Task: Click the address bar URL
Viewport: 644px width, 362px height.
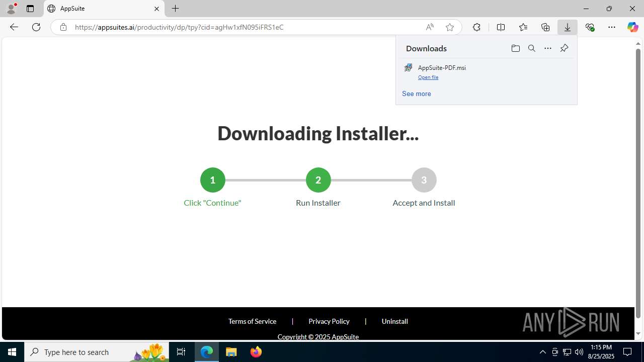Action: (179, 27)
